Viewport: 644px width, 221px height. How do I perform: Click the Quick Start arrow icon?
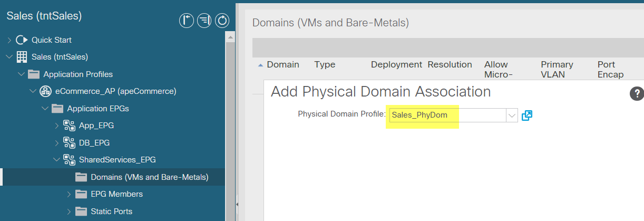pos(22,40)
